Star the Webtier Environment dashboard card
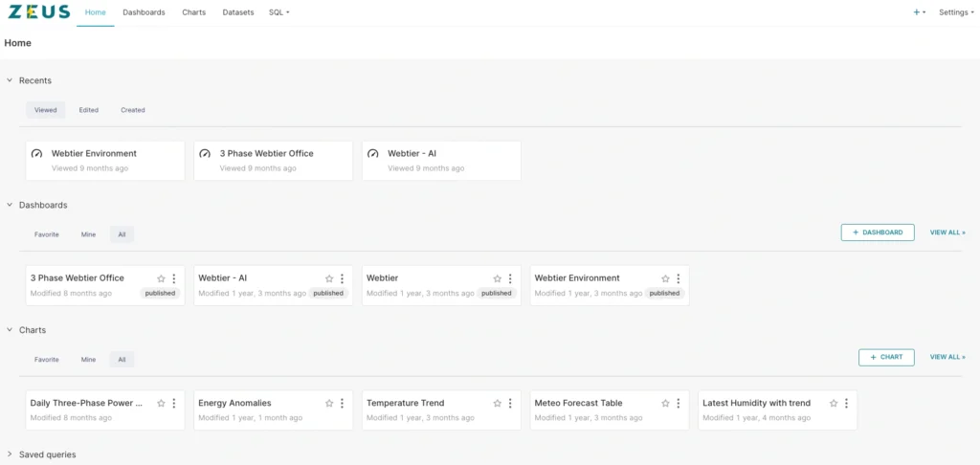The height and width of the screenshot is (465, 980). [666, 278]
